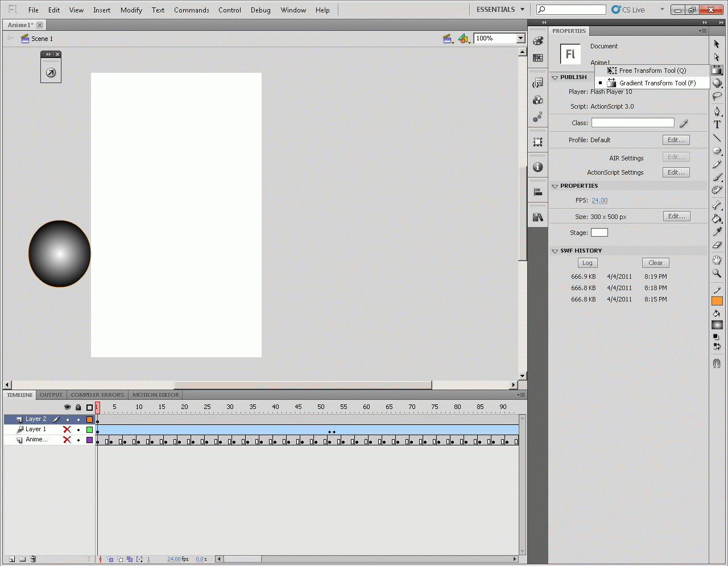This screenshot has width=728, height=566.
Task: Collapse the PROPERTIES section triangle
Action: point(555,186)
